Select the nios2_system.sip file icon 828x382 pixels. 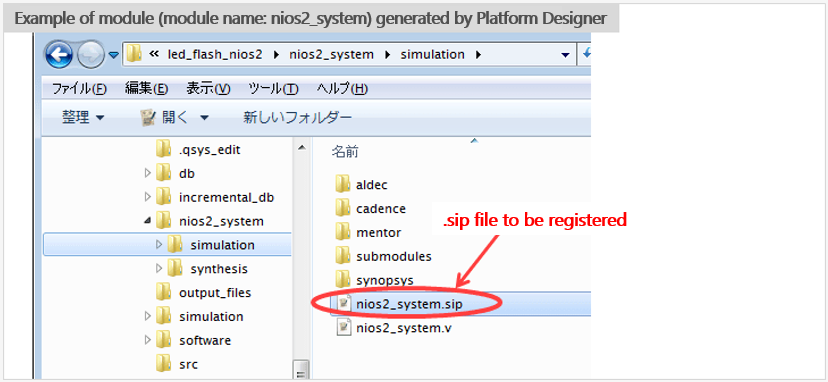[344, 303]
